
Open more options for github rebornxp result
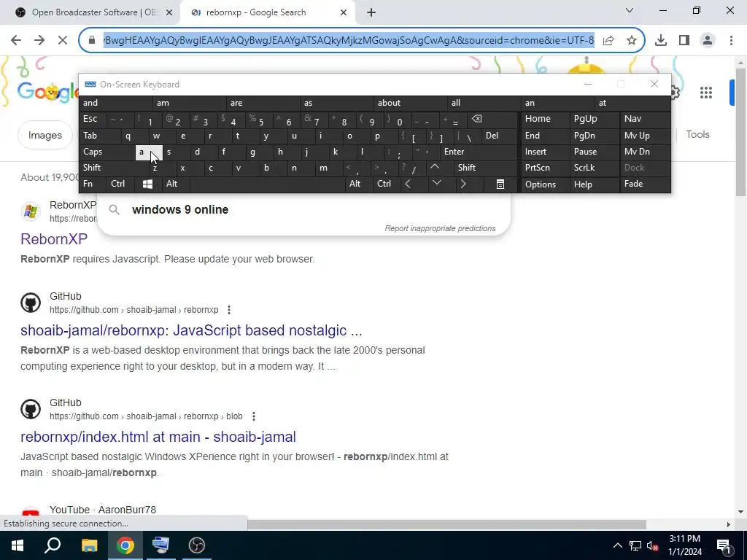pos(229,310)
